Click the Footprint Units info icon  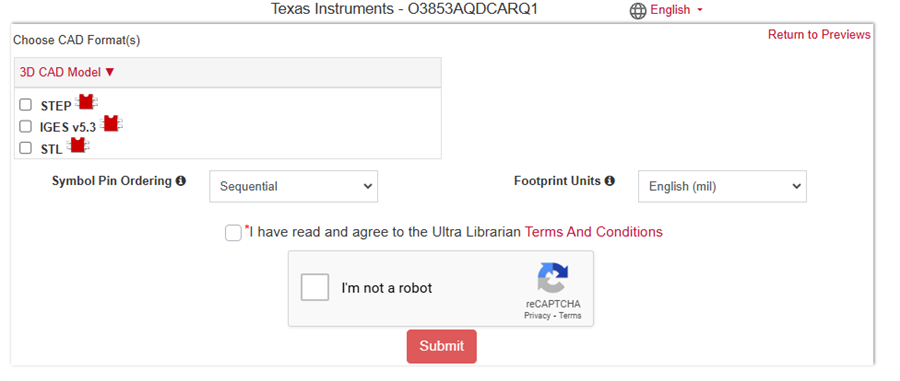coord(610,181)
